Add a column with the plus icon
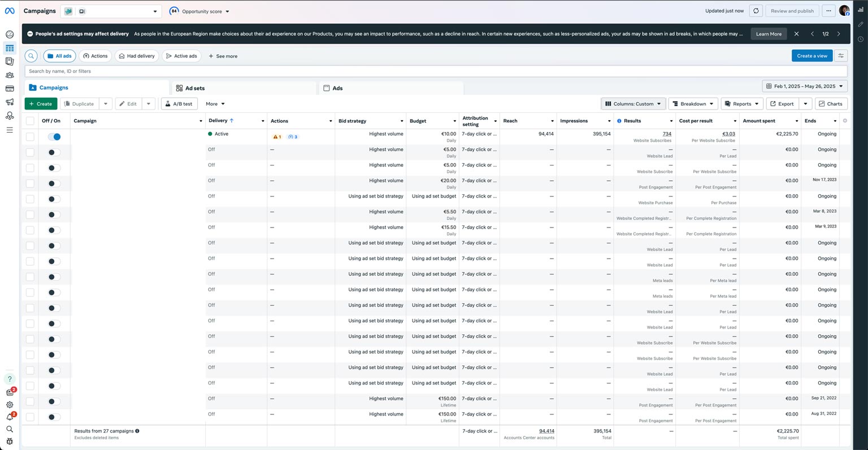The image size is (868, 450). [845, 121]
